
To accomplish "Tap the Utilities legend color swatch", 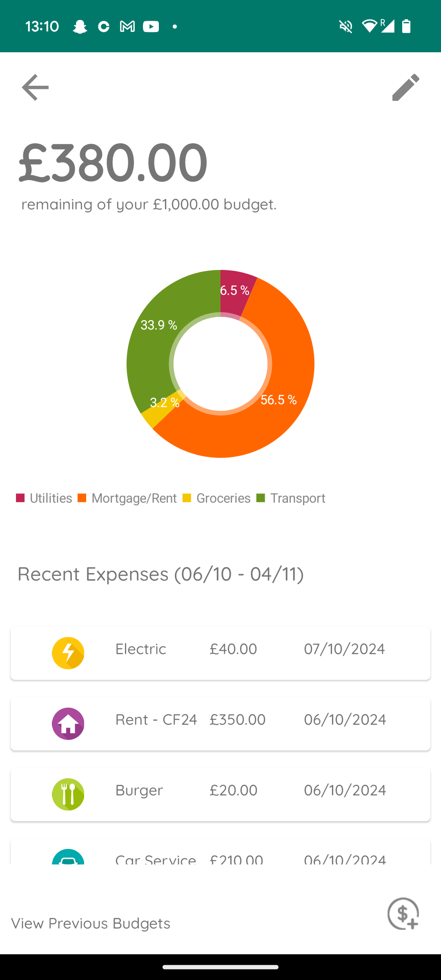I will click(20, 498).
